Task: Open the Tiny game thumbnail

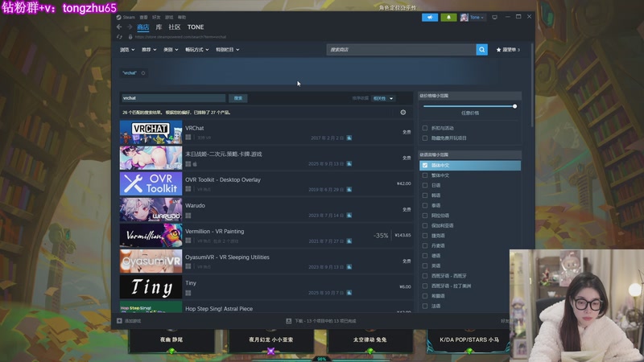Action: tap(151, 287)
